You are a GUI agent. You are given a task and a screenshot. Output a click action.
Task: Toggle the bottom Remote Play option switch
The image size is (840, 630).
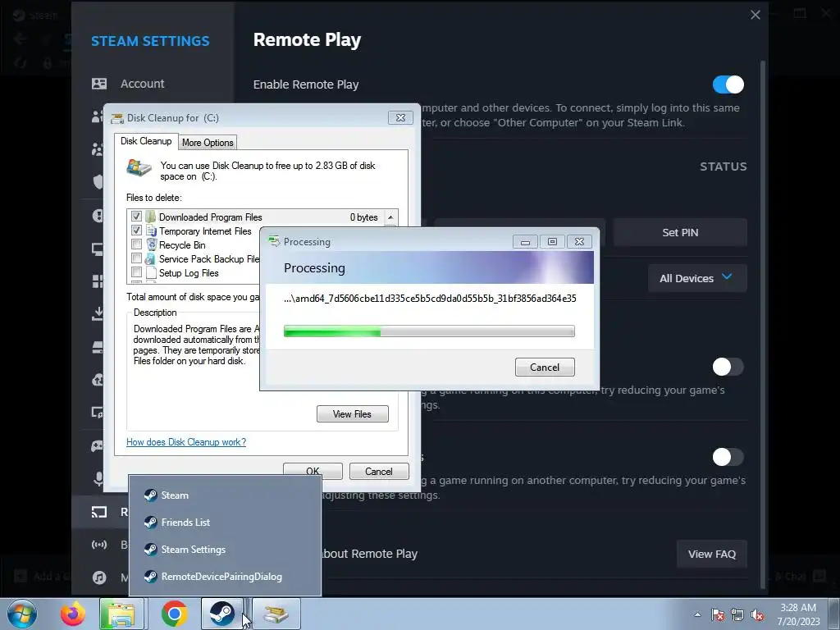click(728, 457)
